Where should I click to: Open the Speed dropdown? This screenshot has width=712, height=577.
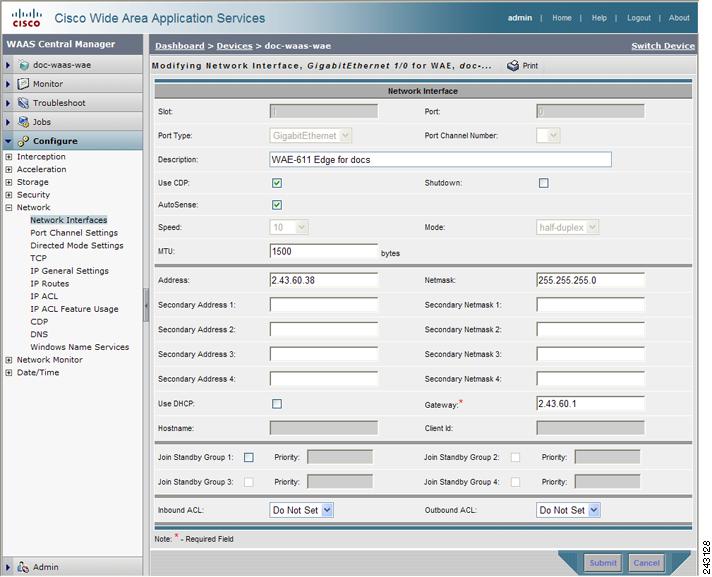tap(289, 227)
